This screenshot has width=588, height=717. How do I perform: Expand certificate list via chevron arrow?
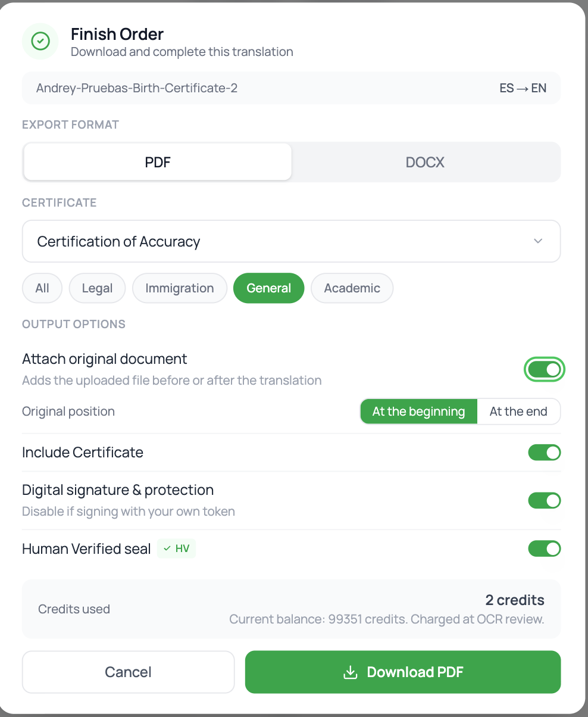[538, 241]
